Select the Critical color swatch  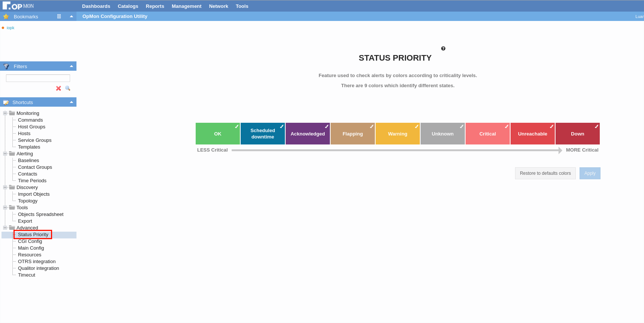point(487,134)
